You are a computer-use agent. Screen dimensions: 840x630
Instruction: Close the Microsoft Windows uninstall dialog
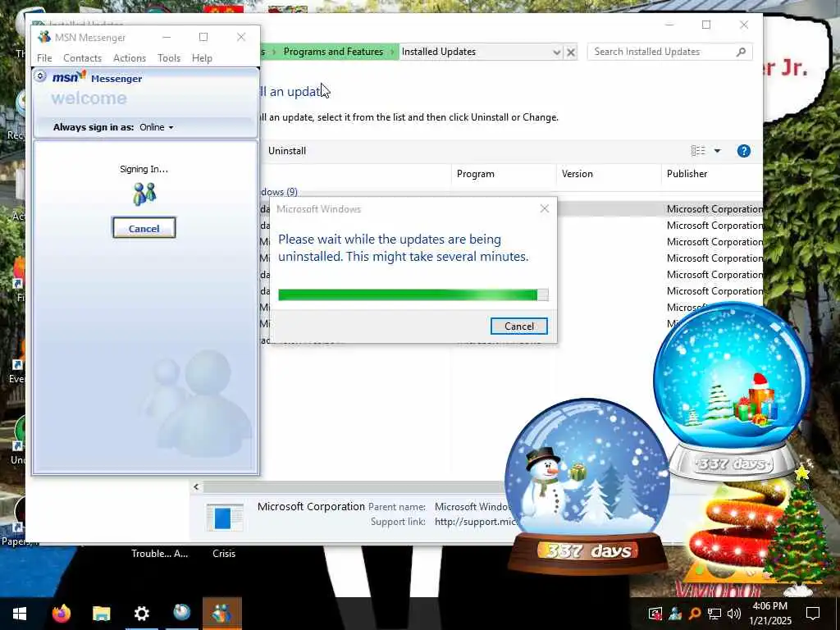coord(545,208)
